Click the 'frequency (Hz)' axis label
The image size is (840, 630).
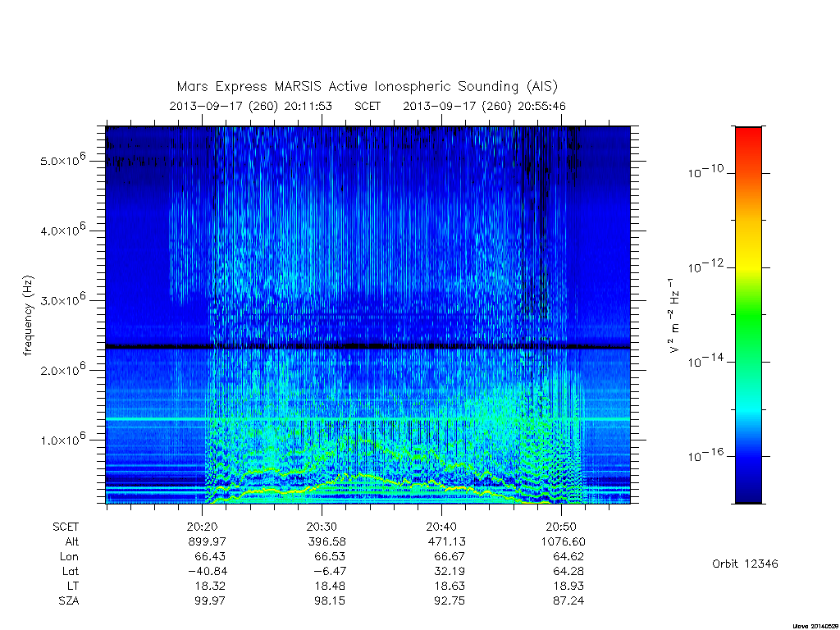pyautogui.click(x=28, y=316)
